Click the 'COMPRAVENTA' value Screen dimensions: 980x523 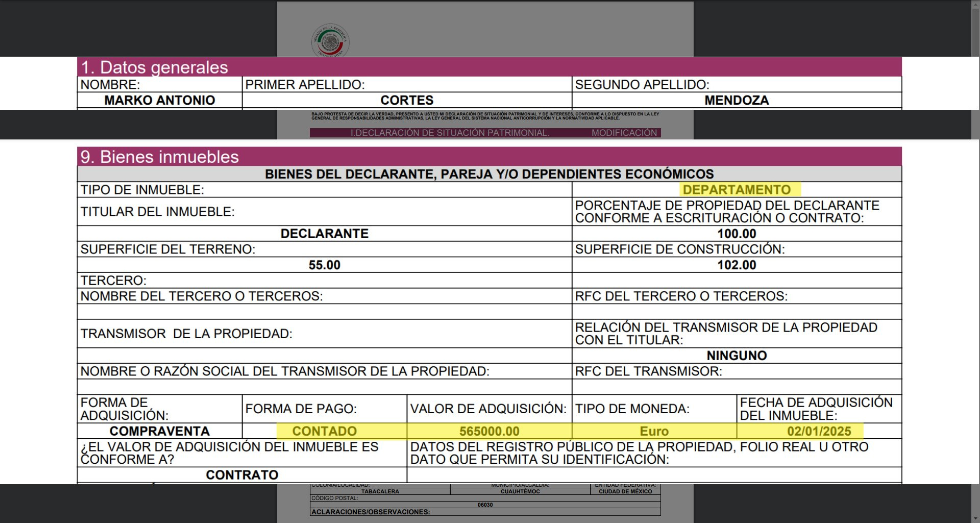[160, 431]
